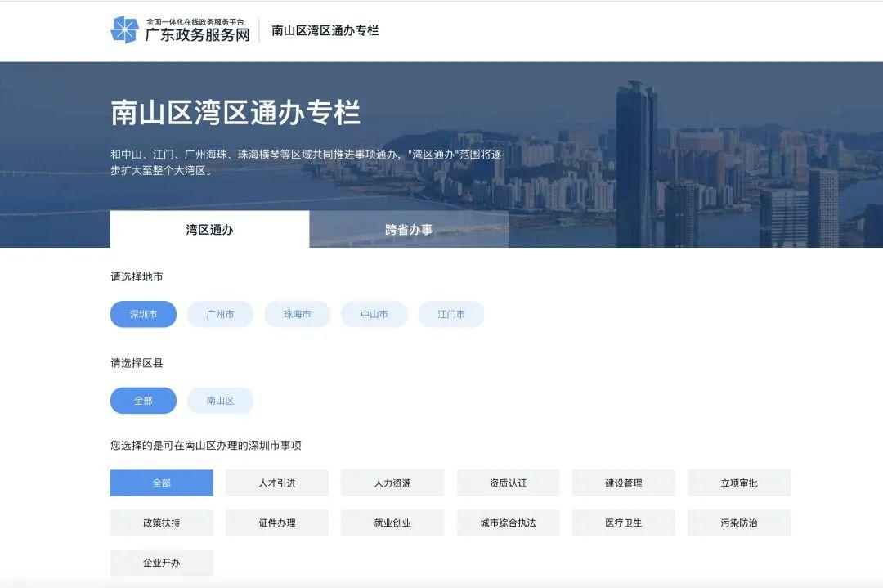Open the 建设管理 category
Image resolution: width=883 pixels, height=588 pixels.
point(623,483)
